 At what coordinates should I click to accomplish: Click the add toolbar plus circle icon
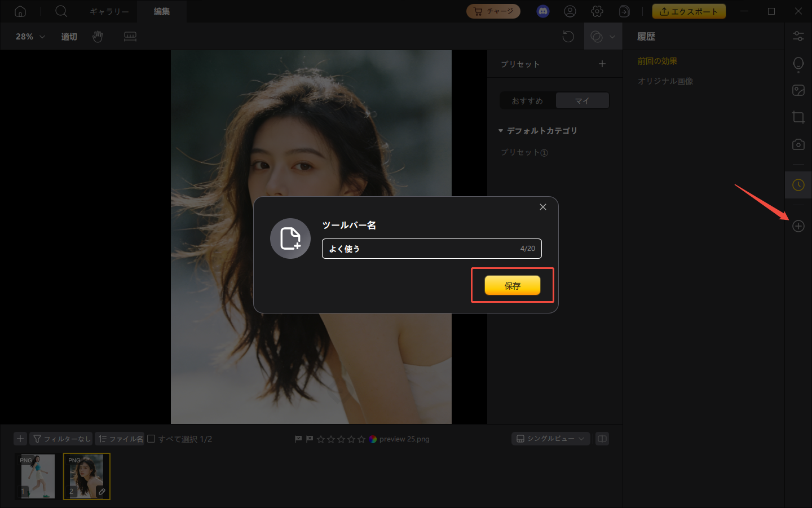click(x=798, y=226)
